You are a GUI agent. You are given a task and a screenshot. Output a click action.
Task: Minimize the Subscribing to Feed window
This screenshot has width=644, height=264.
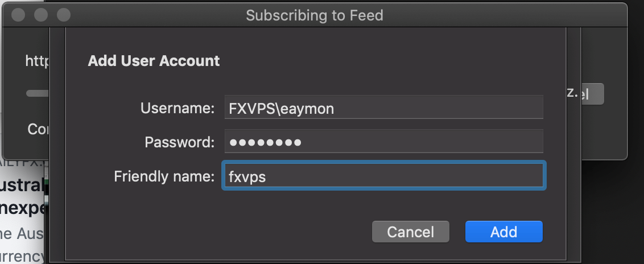41,15
